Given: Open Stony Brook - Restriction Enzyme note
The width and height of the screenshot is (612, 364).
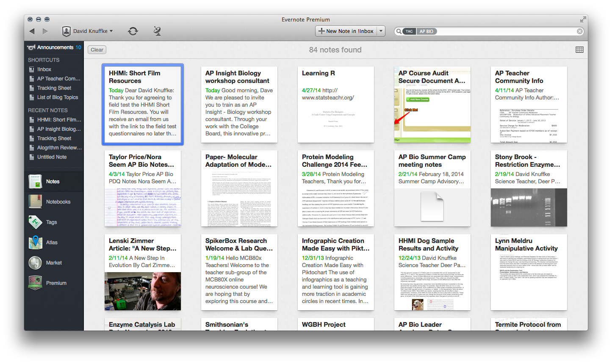Looking at the screenshot, I should coord(529,188).
